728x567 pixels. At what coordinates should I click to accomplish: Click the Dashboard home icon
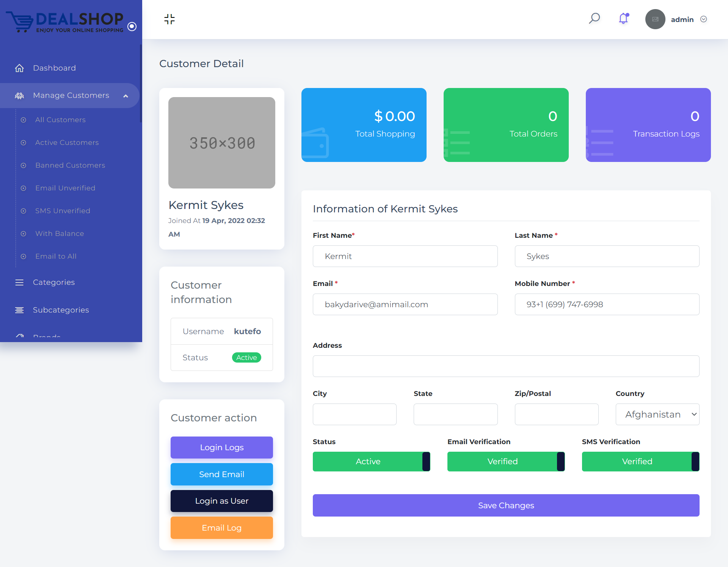coord(19,68)
